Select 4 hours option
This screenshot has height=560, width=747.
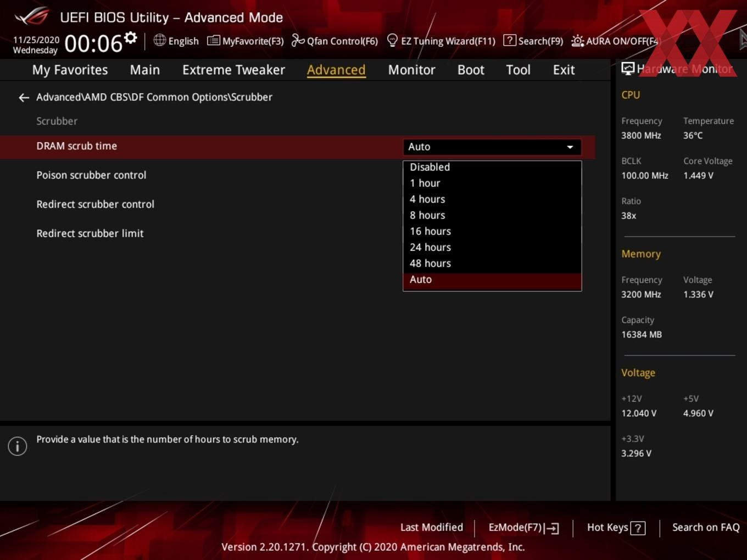tap(492, 199)
